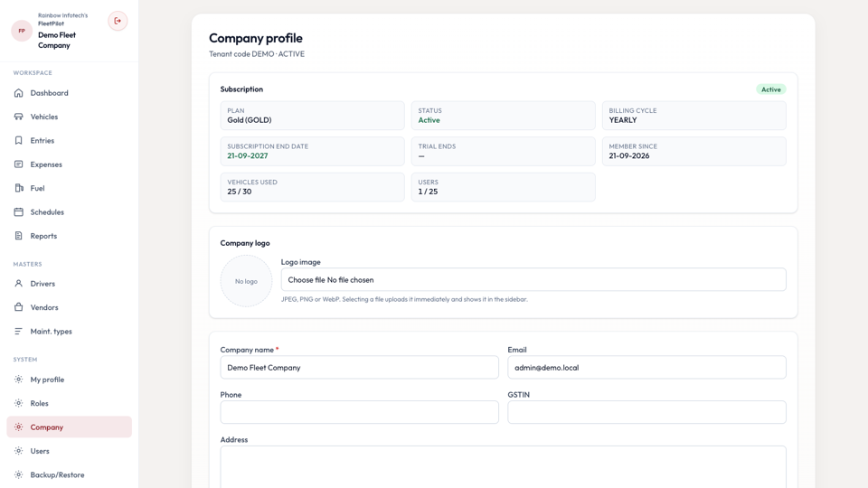
Task: Select the Company menu item
Action: pos(70,427)
